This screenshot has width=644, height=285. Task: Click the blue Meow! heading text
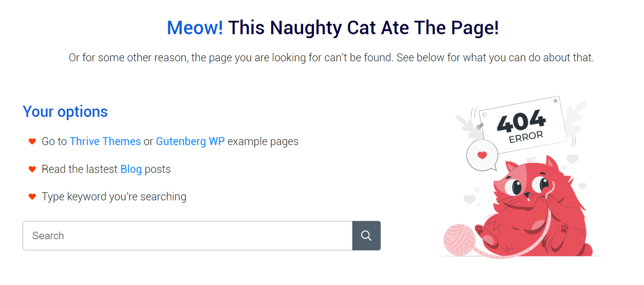click(195, 28)
